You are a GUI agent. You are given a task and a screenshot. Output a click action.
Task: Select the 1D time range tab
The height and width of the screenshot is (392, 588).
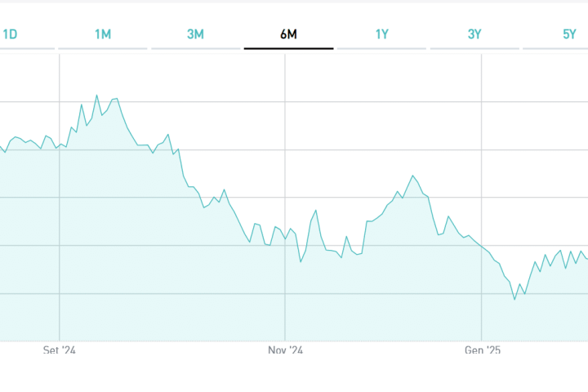coord(11,34)
